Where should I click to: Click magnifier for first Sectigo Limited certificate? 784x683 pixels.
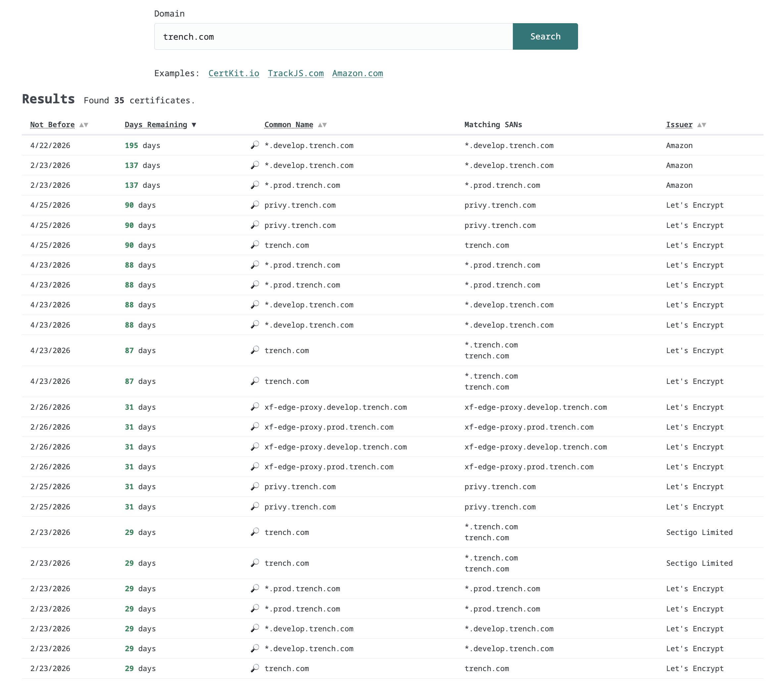255,532
